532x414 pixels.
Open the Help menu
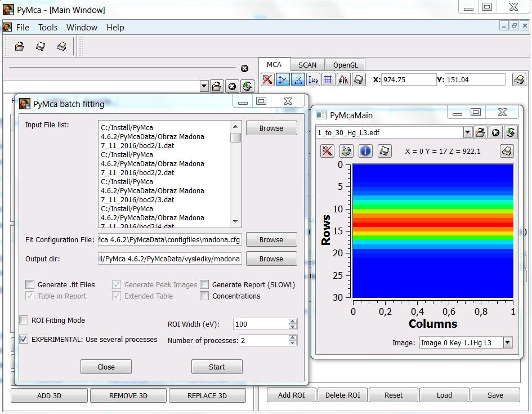[x=115, y=28]
